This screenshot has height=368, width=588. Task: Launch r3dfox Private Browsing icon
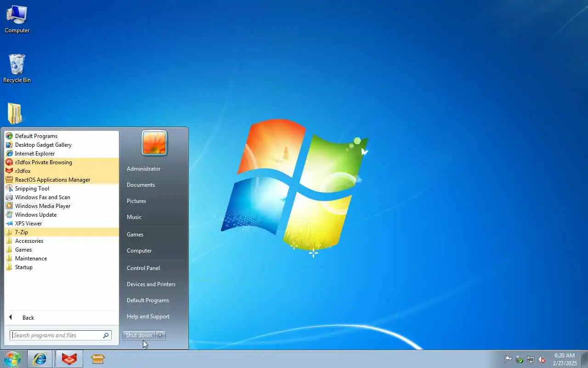[x=9, y=162]
